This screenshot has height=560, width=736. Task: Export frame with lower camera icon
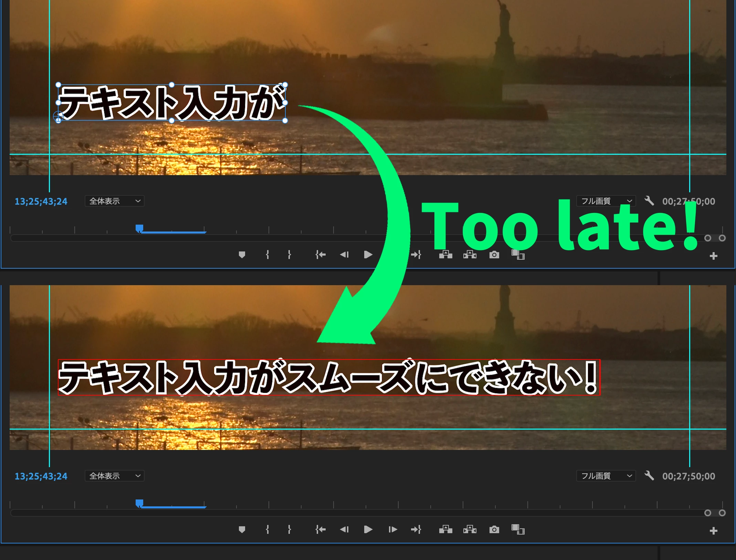(x=494, y=529)
